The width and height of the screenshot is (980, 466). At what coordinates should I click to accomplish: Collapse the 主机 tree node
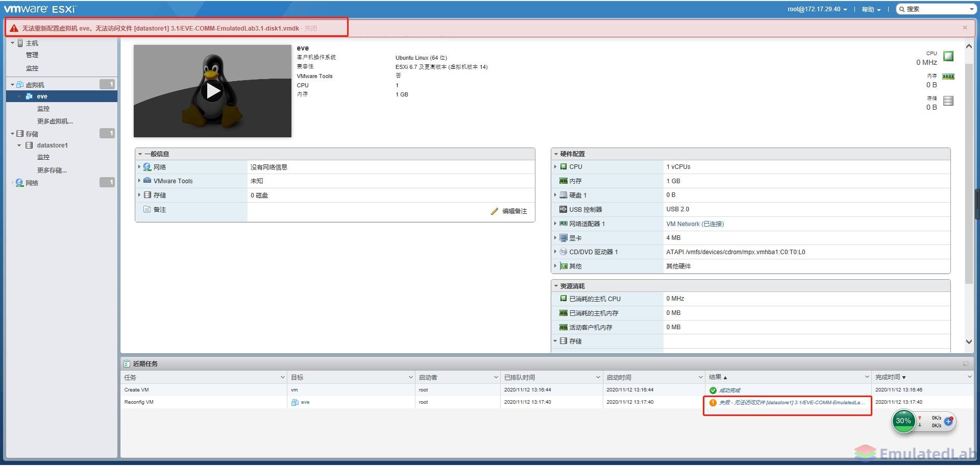12,43
